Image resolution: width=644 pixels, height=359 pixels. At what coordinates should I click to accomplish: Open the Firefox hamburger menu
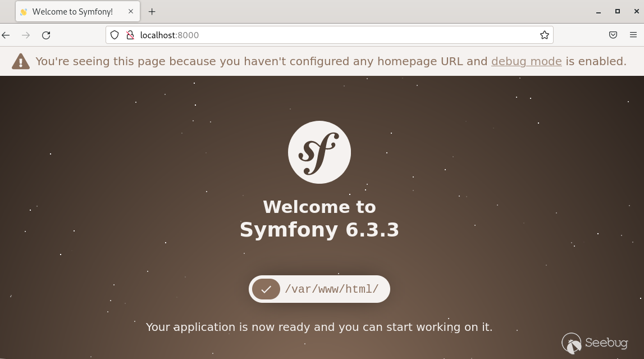click(633, 35)
